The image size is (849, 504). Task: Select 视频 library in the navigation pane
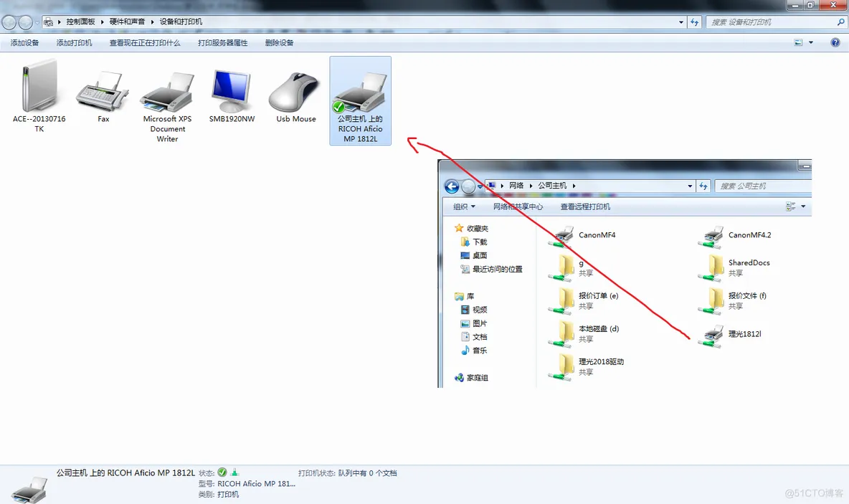(474, 310)
